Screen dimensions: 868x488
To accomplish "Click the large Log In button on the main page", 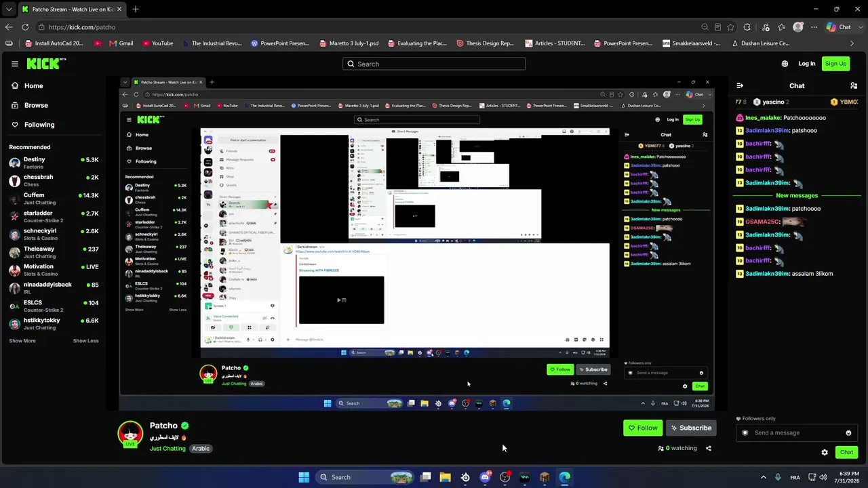I will [x=807, y=64].
